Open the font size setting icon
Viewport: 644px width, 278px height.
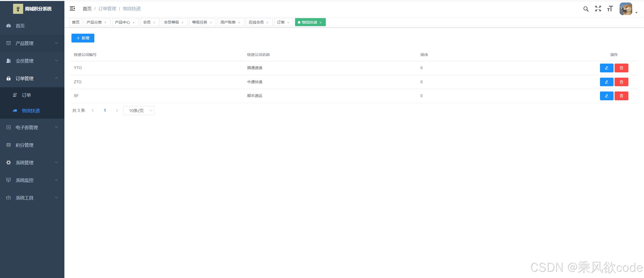[610, 9]
